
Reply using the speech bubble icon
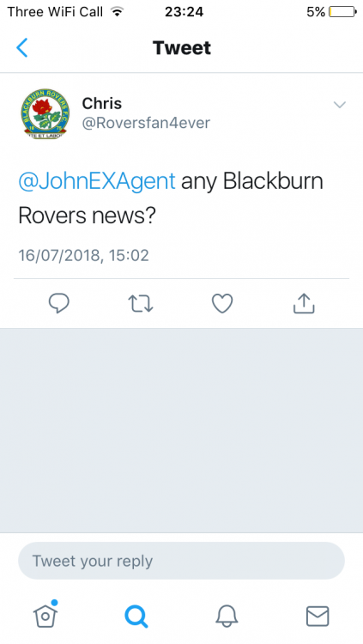(x=59, y=303)
